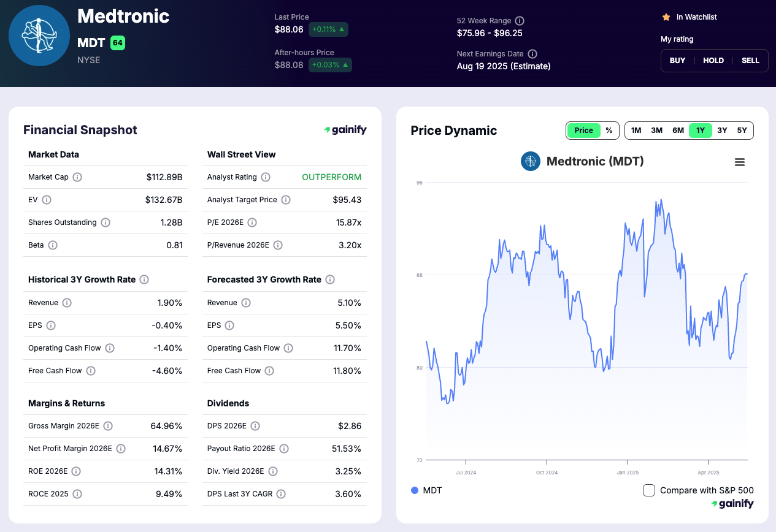This screenshot has width=776, height=532.
Task: Click the Medtronic logo in chart title
Action: pyautogui.click(x=530, y=162)
